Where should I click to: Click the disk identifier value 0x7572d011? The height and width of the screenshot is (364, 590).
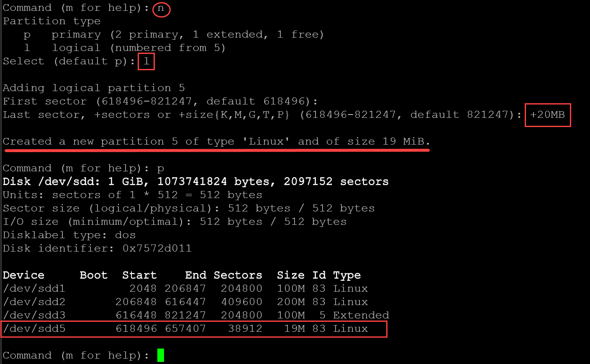(157, 248)
